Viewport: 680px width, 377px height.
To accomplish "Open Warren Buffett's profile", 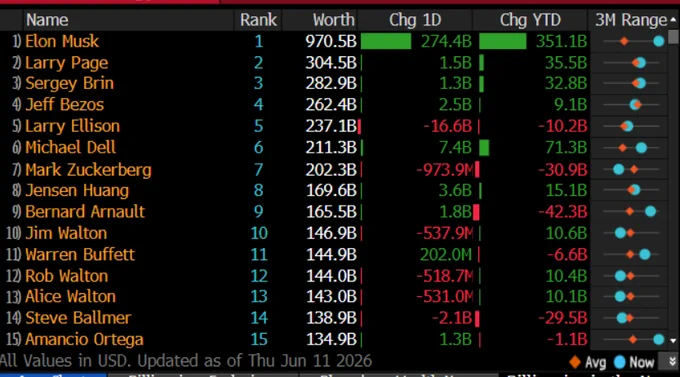I will click(80, 254).
